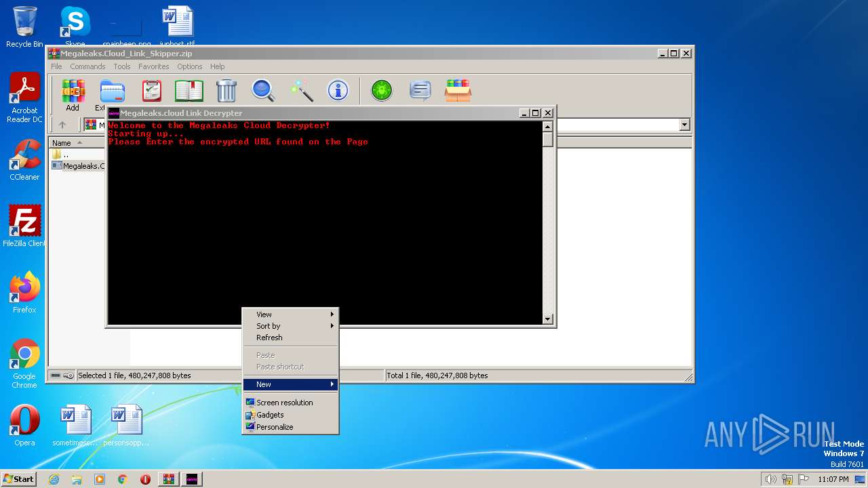The image size is (868, 488).
Task: Click the drive and key status bar icon
Action: pyautogui.click(x=62, y=375)
